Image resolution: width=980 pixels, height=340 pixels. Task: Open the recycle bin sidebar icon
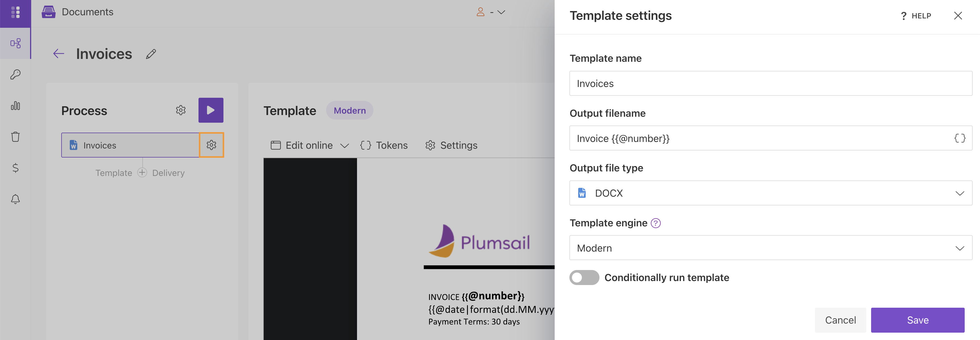(15, 137)
